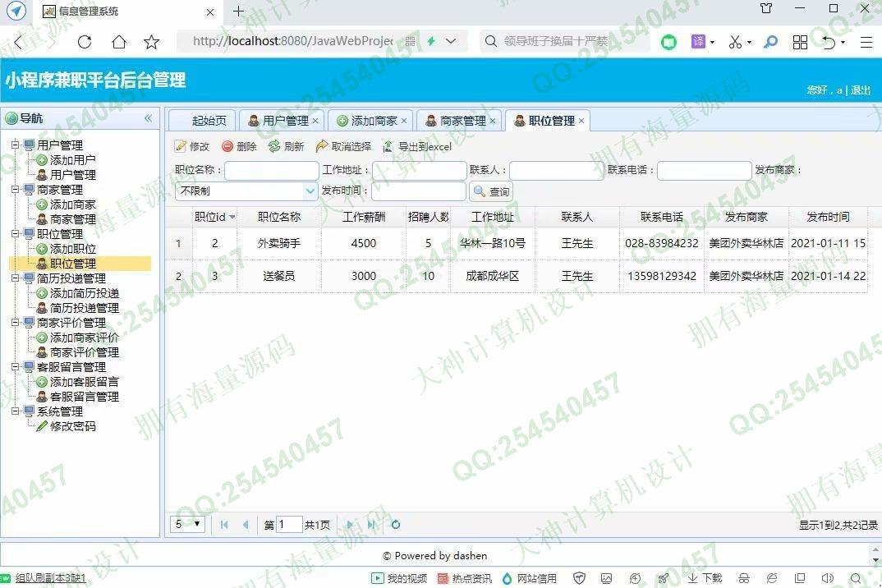Collapse the 商家管理 tree node
882x588 pixels.
pyautogui.click(x=15, y=189)
